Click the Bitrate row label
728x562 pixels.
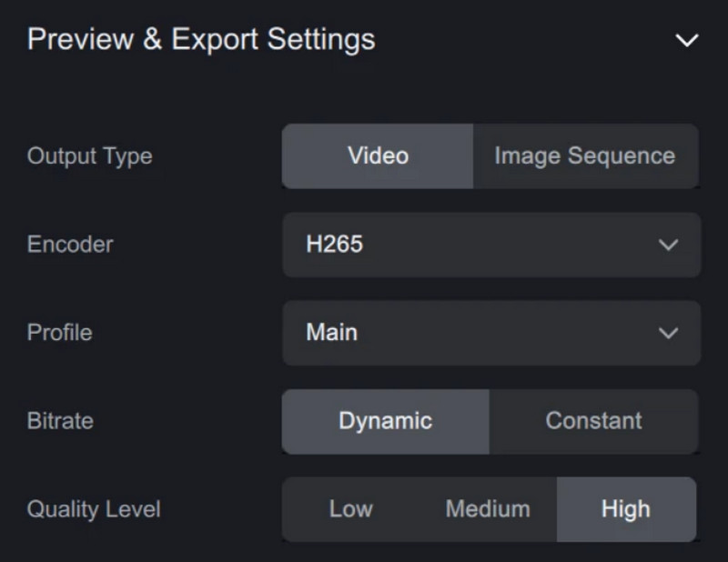[x=60, y=421]
